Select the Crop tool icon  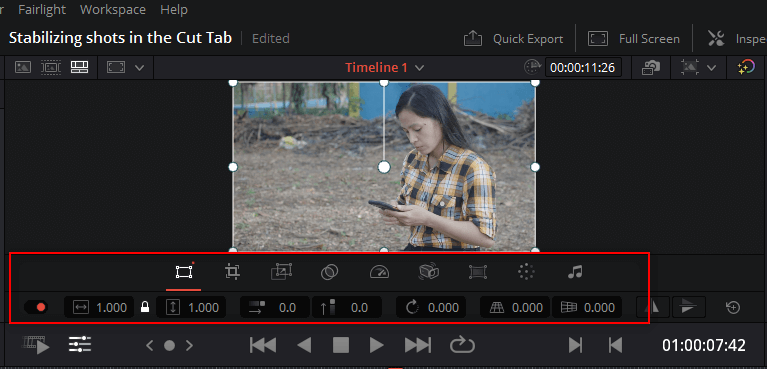click(232, 272)
